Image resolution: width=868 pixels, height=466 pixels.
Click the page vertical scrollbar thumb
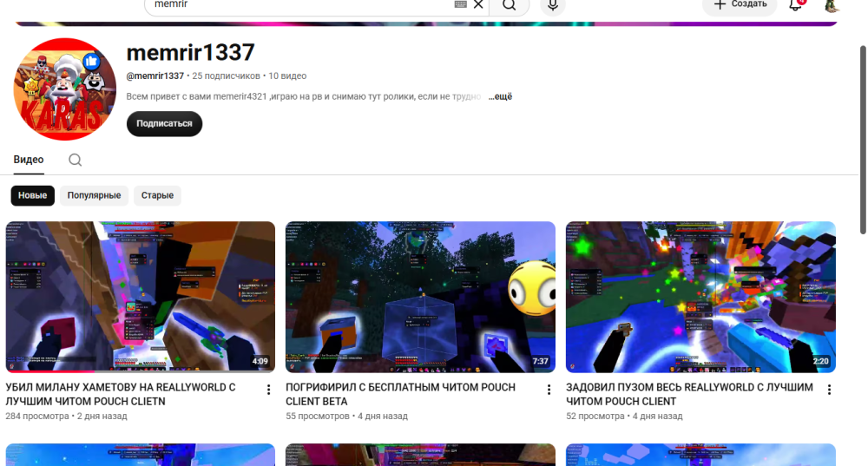863,140
